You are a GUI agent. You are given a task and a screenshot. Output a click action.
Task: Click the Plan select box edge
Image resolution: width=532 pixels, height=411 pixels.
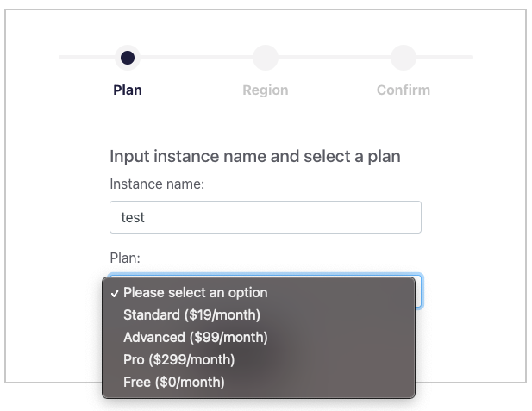coord(419,291)
